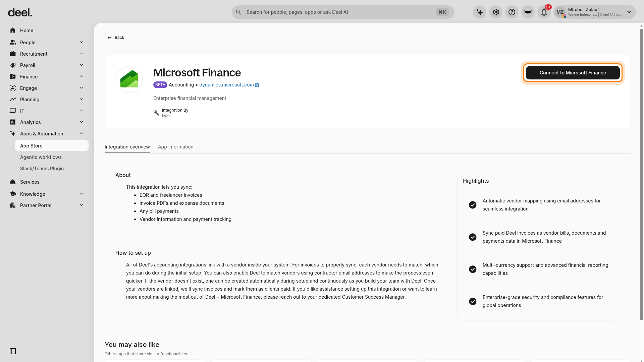
Task: Click the Analytics chart icon
Action: (13, 122)
